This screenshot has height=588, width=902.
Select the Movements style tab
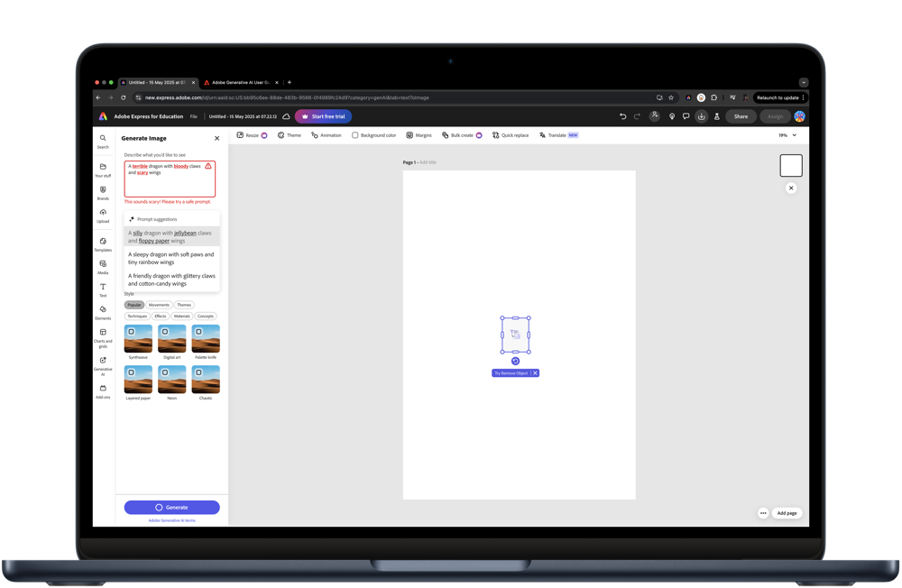[x=159, y=305]
